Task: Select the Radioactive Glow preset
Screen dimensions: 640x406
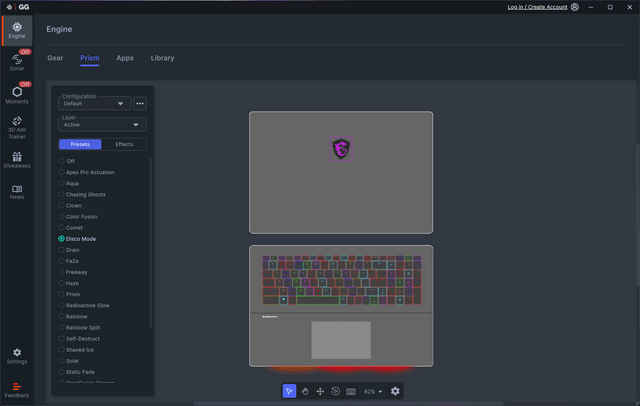Action: point(84,305)
